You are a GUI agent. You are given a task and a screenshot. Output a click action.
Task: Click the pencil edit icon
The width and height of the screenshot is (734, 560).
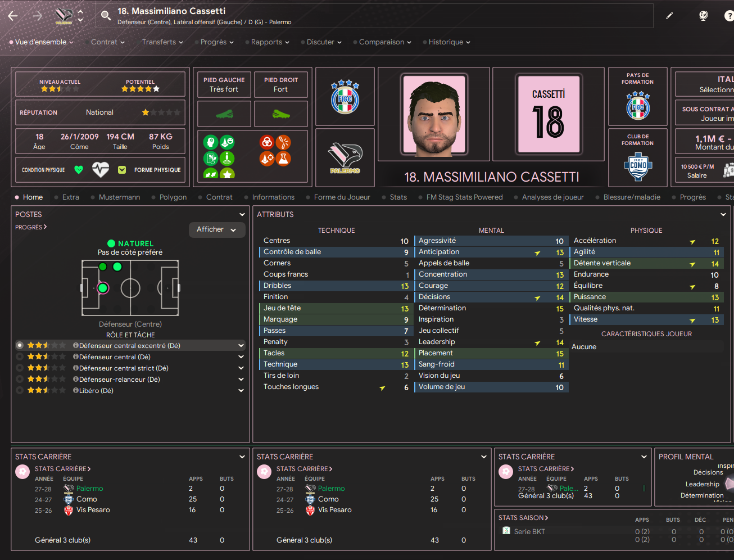click(x=669, y=16)
